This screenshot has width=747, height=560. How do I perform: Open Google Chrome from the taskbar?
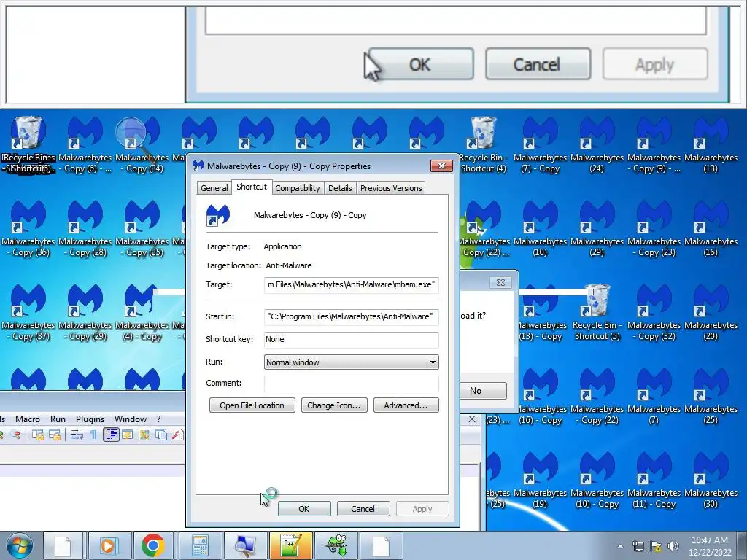click(153, 545)
